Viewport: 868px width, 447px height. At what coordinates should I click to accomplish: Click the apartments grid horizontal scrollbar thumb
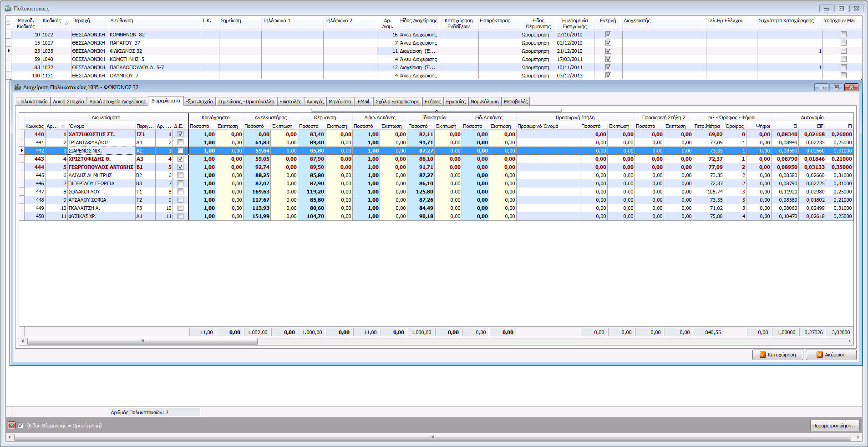pos(142,341)
